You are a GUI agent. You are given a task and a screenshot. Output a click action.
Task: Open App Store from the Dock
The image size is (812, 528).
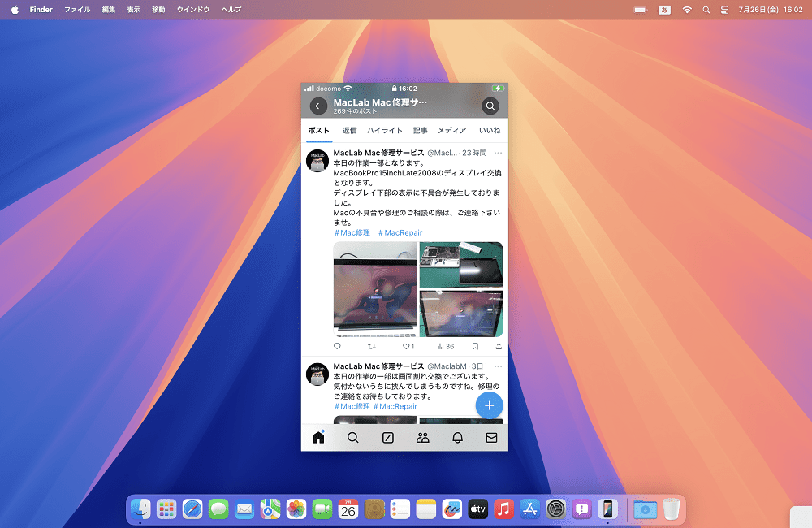click(x=529, y=509)
